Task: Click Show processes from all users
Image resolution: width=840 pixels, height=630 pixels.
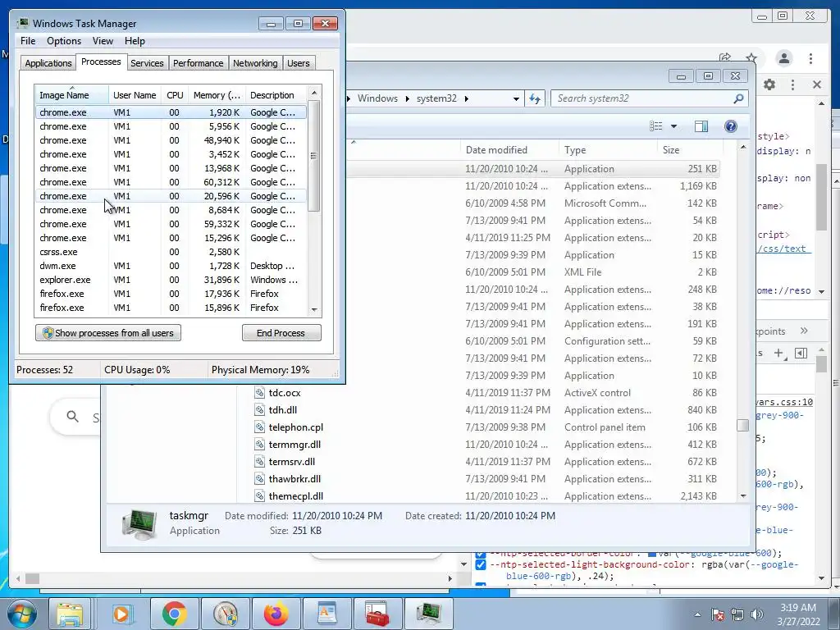Action: (x=108, y=333)
